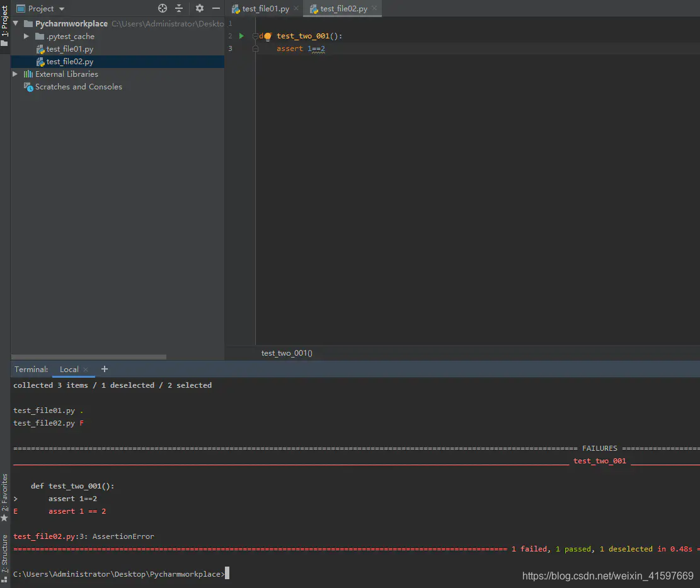This screenshot has width=700, height=588.
Task: Click the Scratches and Consoles icon
Action: click(x=28, y=86)
